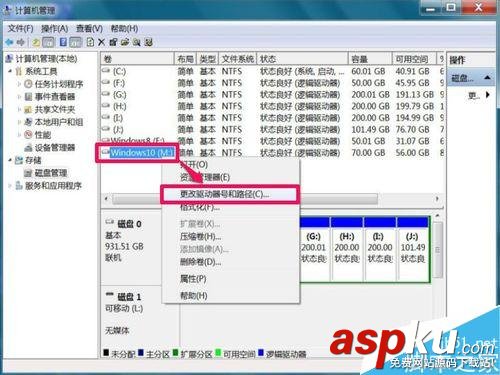500x375 pixels.
Task: Select the Windows10 (M:) volume row
Action: (x=273, y=153)
